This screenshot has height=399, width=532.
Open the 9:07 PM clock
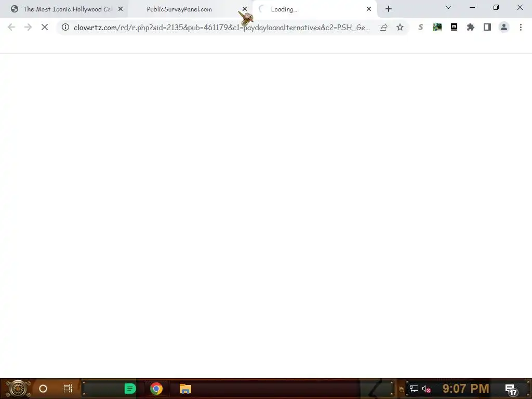[466, 389]
